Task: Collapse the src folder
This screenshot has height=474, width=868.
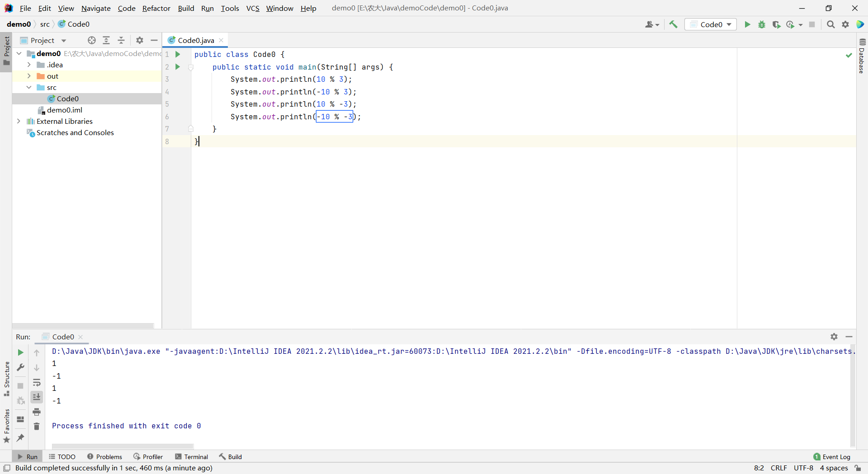Action: 29,87
